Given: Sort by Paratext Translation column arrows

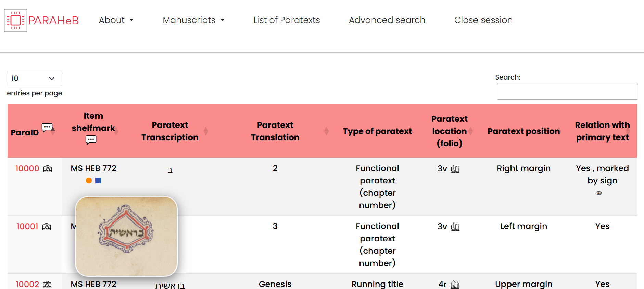Looking at the screenshot, I should pos(326,131).
